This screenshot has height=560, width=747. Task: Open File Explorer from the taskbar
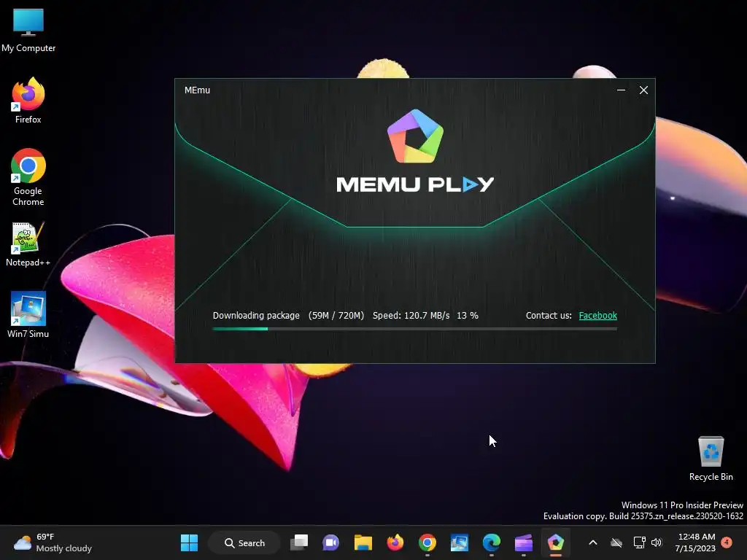pos(363,542)
